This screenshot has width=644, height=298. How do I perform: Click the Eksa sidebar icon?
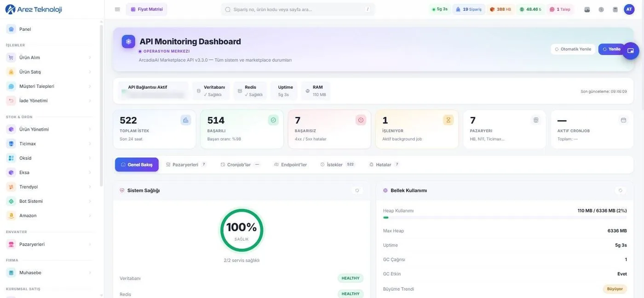point(11,172)
